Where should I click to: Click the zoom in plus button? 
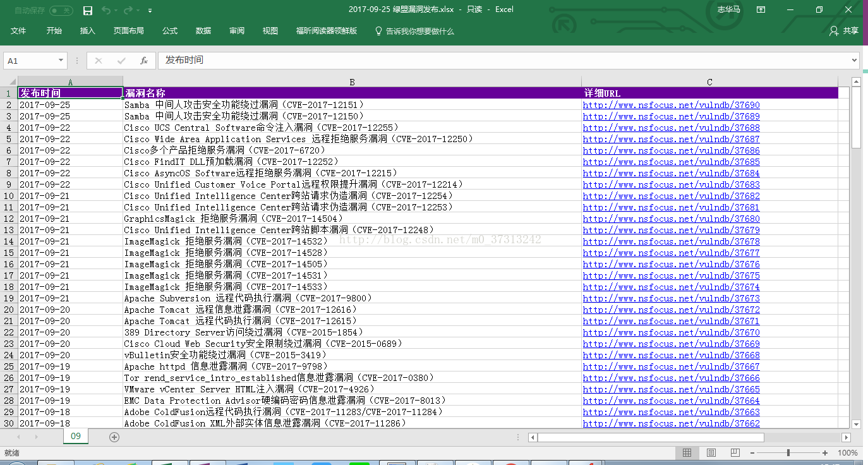[825, 453]
